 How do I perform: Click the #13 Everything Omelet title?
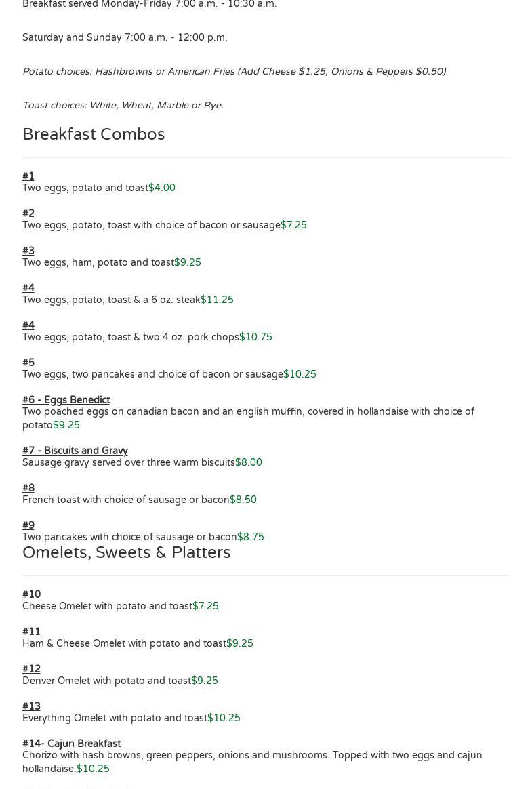[31, 706]
